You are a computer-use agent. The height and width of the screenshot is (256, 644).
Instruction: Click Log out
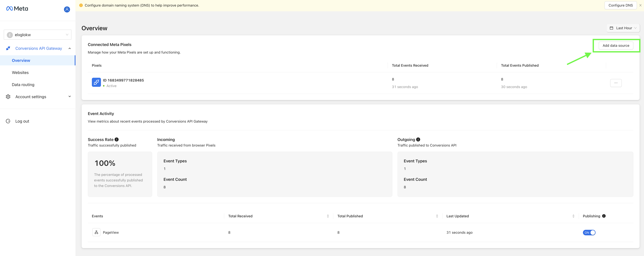[22, 121]
